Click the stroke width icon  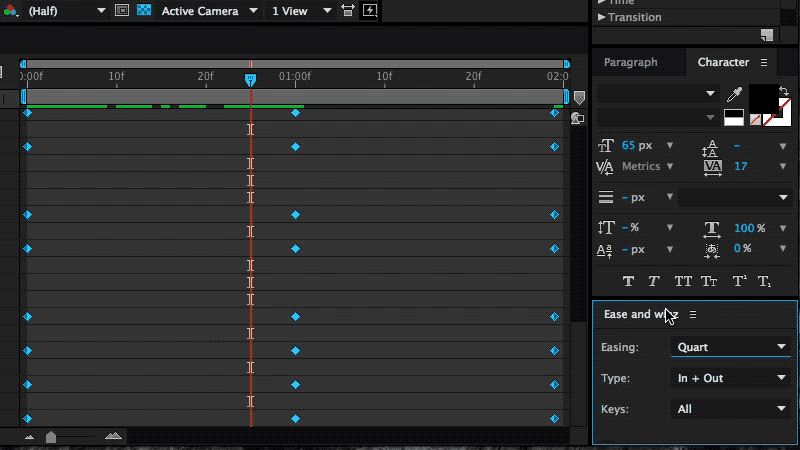click(x=606, y=197)
